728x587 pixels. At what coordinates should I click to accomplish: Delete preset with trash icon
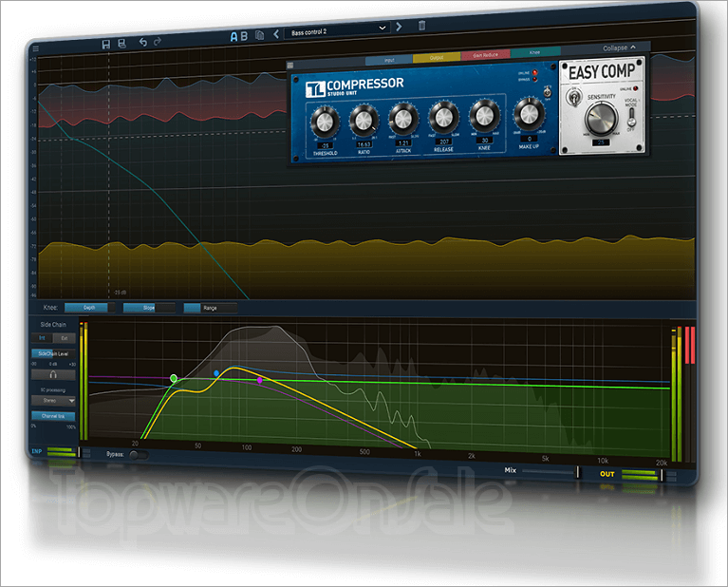421,25
